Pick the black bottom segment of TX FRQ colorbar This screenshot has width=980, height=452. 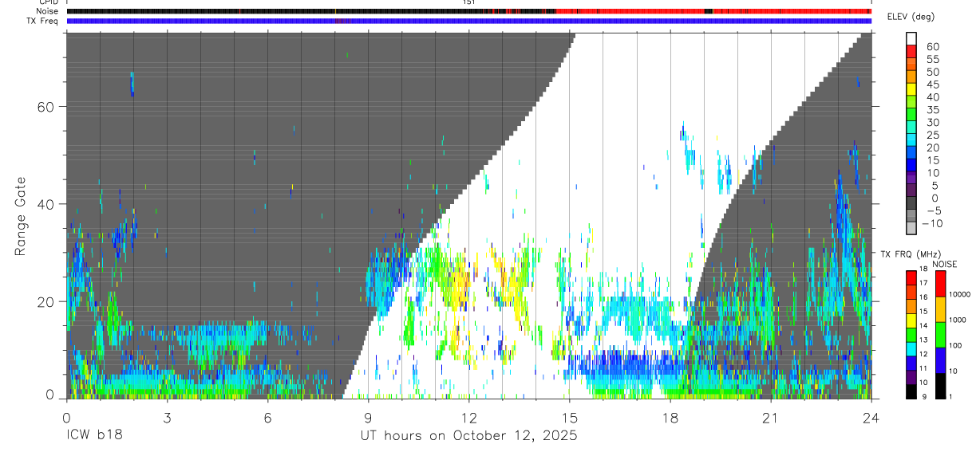tap(911, 391)
